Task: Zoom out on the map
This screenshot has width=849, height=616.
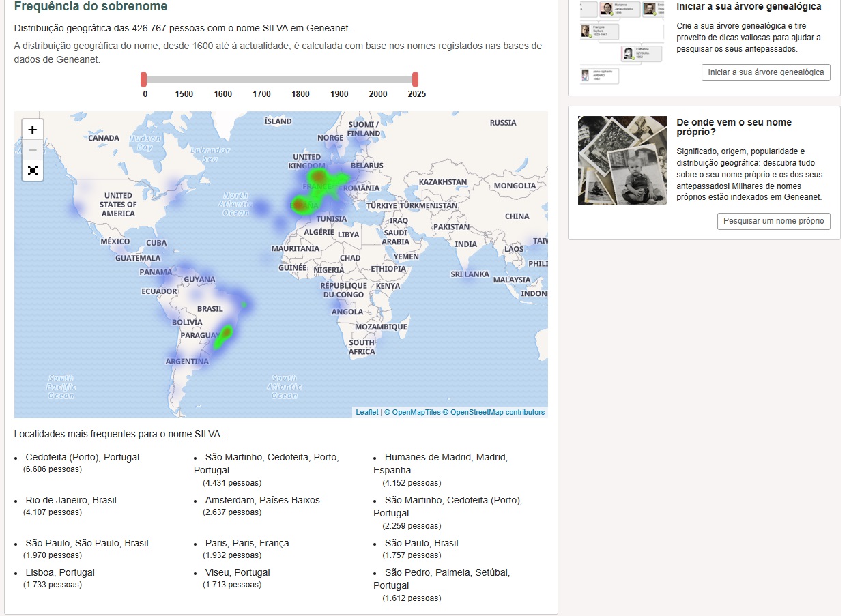Action: 32,150
